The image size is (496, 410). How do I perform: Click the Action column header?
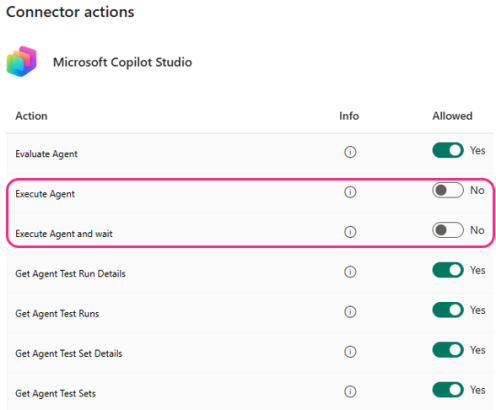31,116
